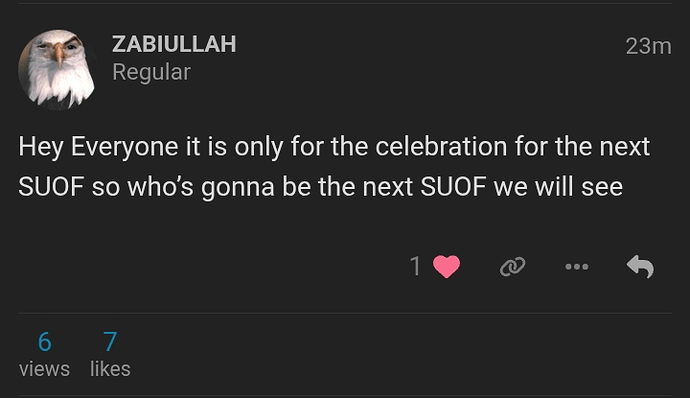This screenshot has width=690, height=398.
Task: Click the word gonna in the post
Action: point(238,188)
